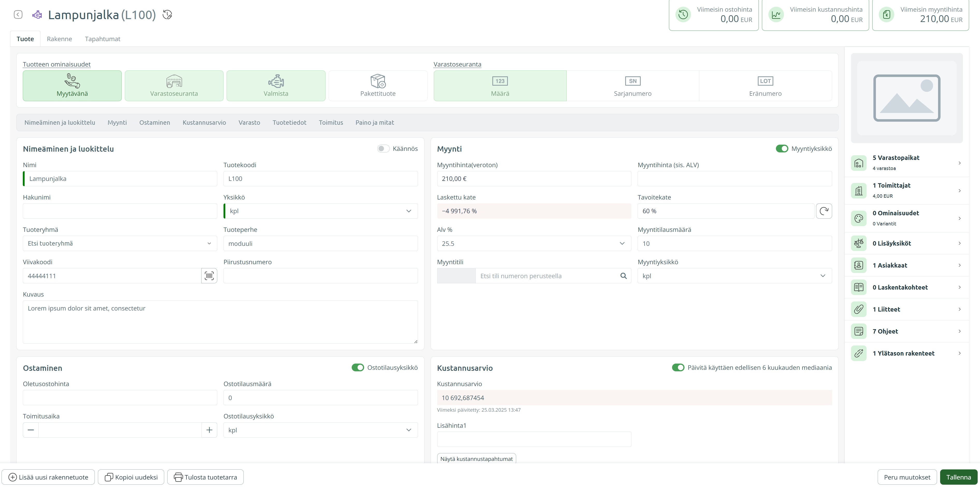The height and width of the screenshot is (487, 980).
Task: Click the Asiakkaat contact icon
Action: pyautogui.click(x=859, y=265)
